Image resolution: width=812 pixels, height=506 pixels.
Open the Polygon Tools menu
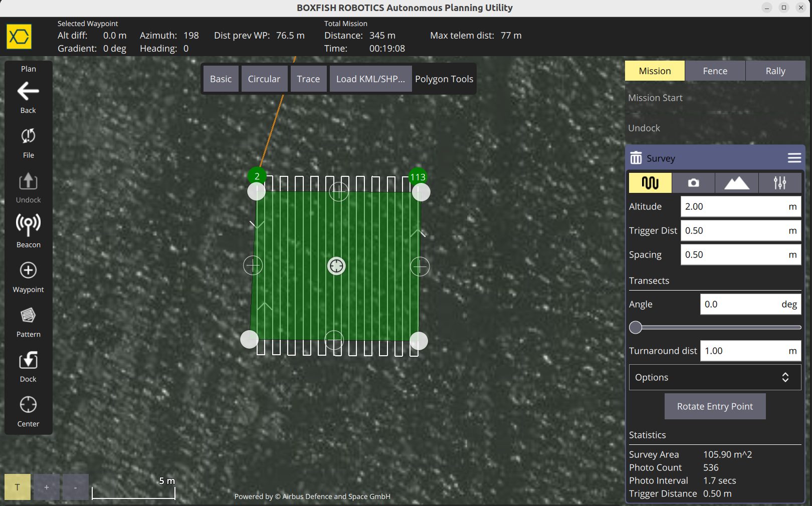[x=444, y=79]
